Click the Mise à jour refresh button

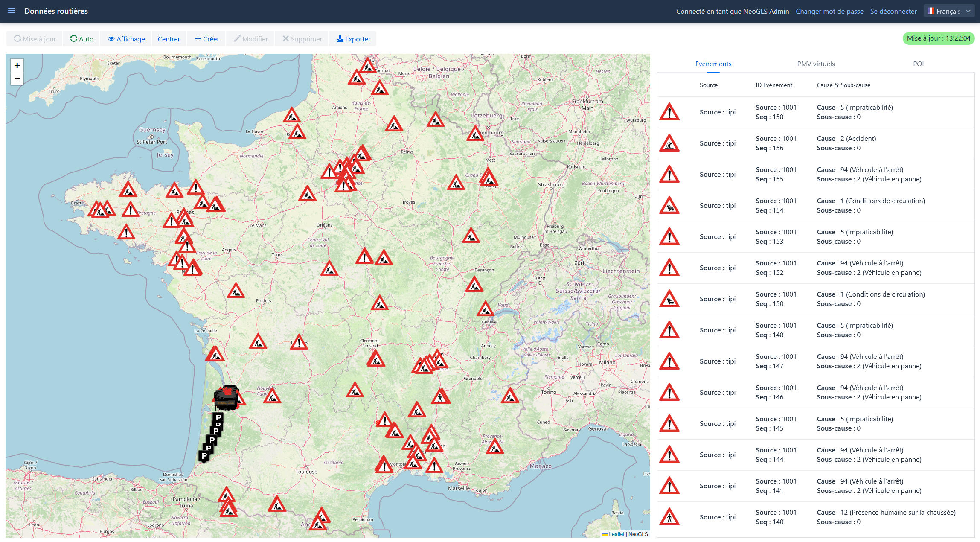coord(35,39)
